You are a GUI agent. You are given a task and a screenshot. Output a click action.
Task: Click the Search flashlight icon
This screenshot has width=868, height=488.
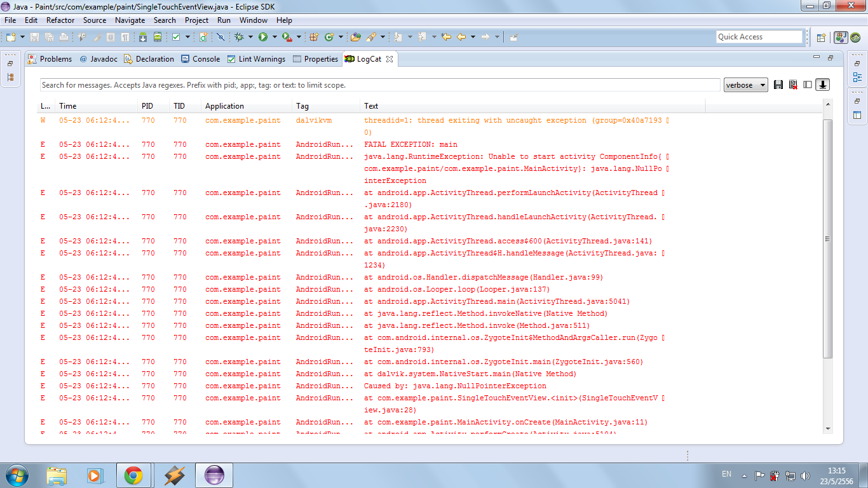(371, 37)
